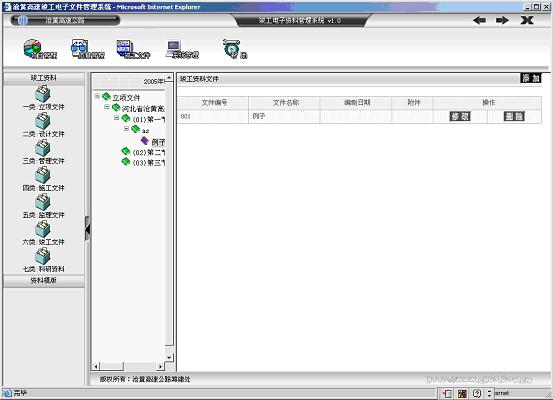This screenshot has width=553, height=400.
Task: Click the back arrow at top right
Action: pos(480,20)
